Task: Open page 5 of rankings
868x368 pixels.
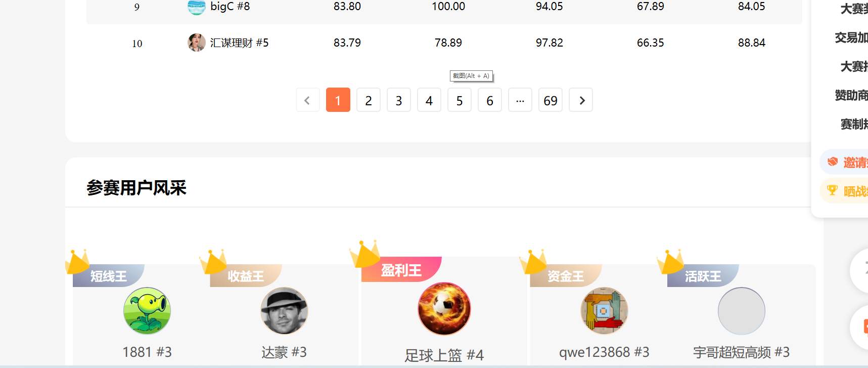Action: tap(460, 100)
